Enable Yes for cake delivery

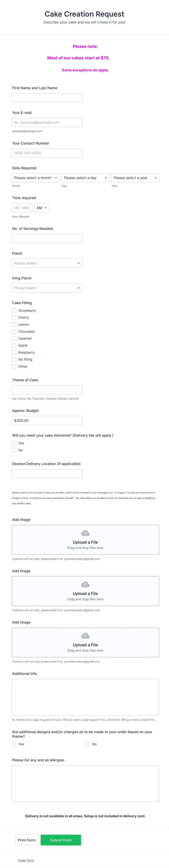coord(14,443)
